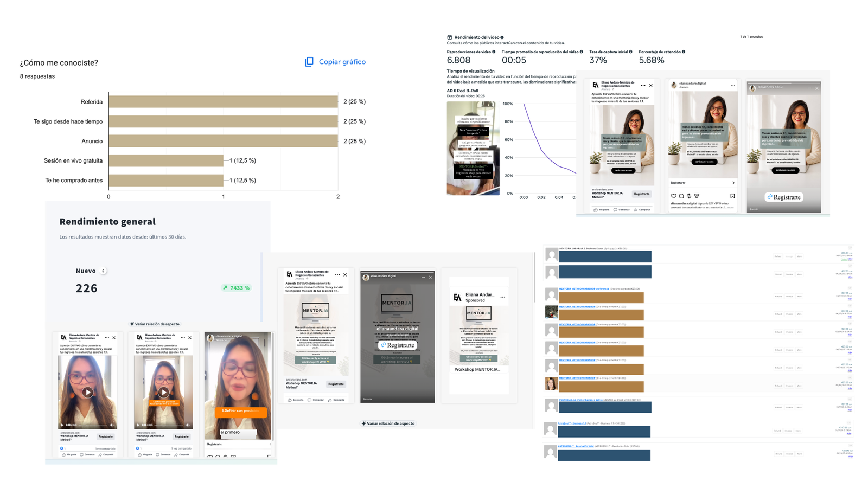868x488 pixels.
Task: Click More in MENTORIA METHOD WORKSHOP preferencial row
Action: [799, 296]
